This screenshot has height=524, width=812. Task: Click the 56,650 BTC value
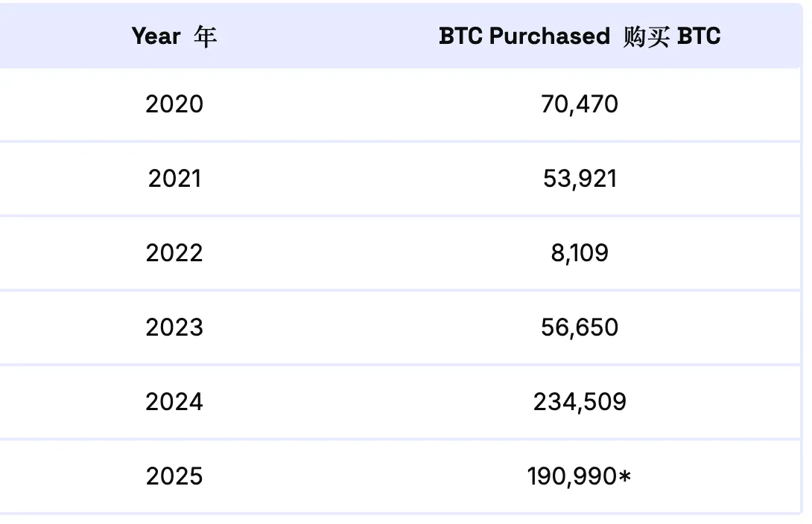click(x=580, y=327)
